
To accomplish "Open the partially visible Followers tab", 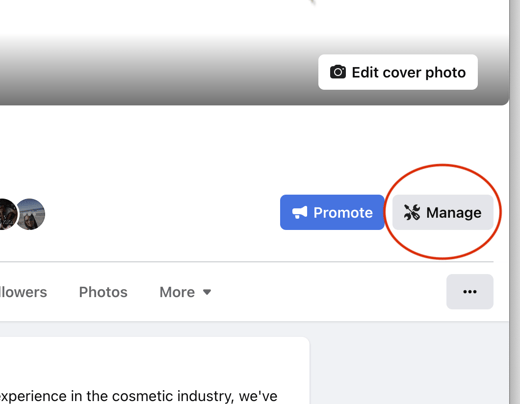I will [23, 292].
